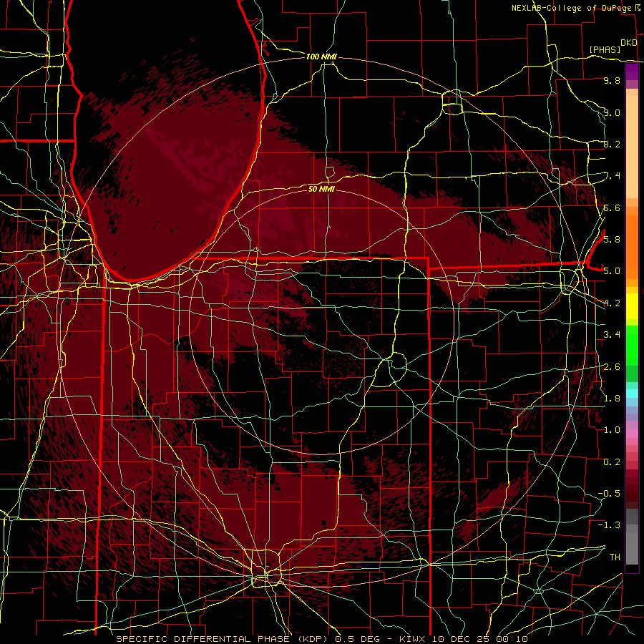Click the 1.8 scale value
The width and height of the screenshot is (644, 644).
(612, 398)
